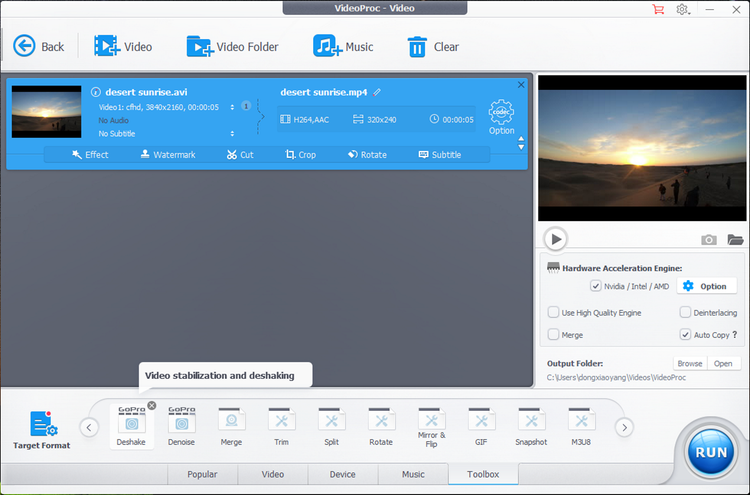The height and width of the screenshot is (495, 750).
Task: Switch to the Toolbox tab
Action: point(483,474)
